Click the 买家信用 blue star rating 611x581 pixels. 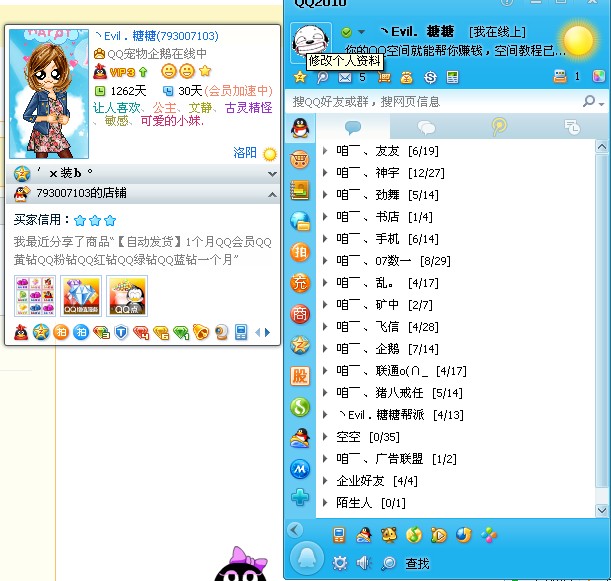click(x=95, y=221)
